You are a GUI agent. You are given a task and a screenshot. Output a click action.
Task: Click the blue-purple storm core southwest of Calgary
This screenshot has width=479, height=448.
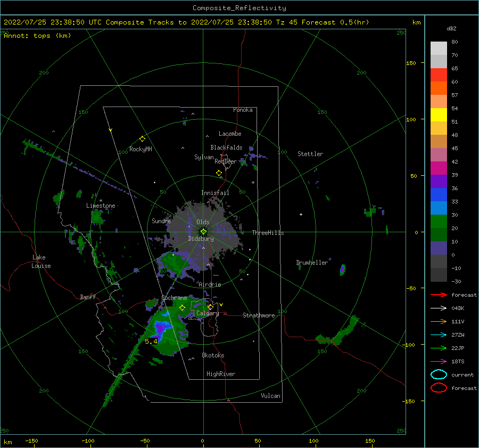[x=160, y=330]
